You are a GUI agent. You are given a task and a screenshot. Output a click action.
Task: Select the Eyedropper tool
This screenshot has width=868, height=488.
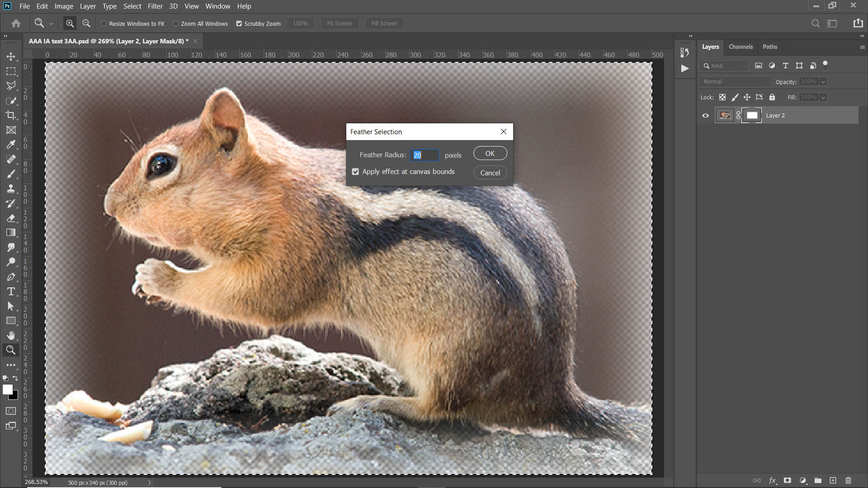click(x=11, y=145)
